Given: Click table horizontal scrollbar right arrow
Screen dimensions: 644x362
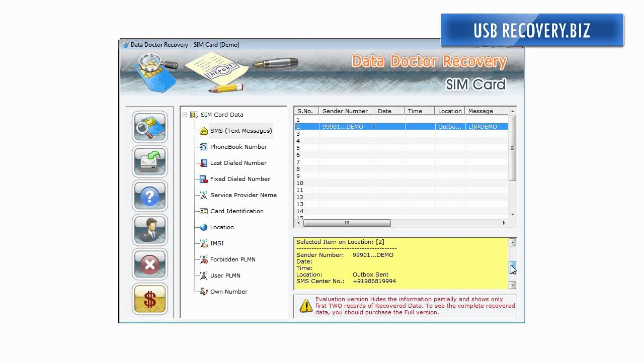Looking at the screenshot, I should 504,223.
